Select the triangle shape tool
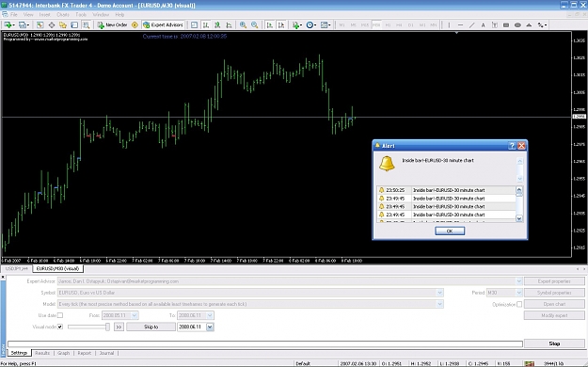 click(x=529, y=25)
